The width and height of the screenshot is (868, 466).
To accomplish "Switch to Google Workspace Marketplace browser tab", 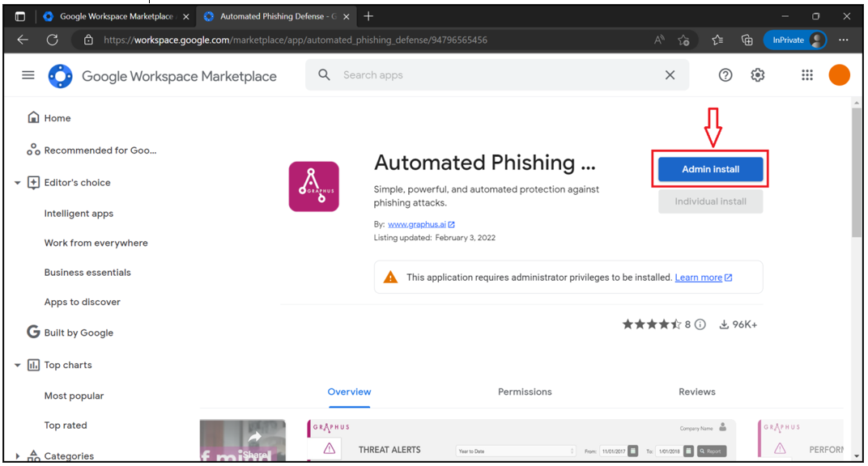I will [x=117, y=16].
